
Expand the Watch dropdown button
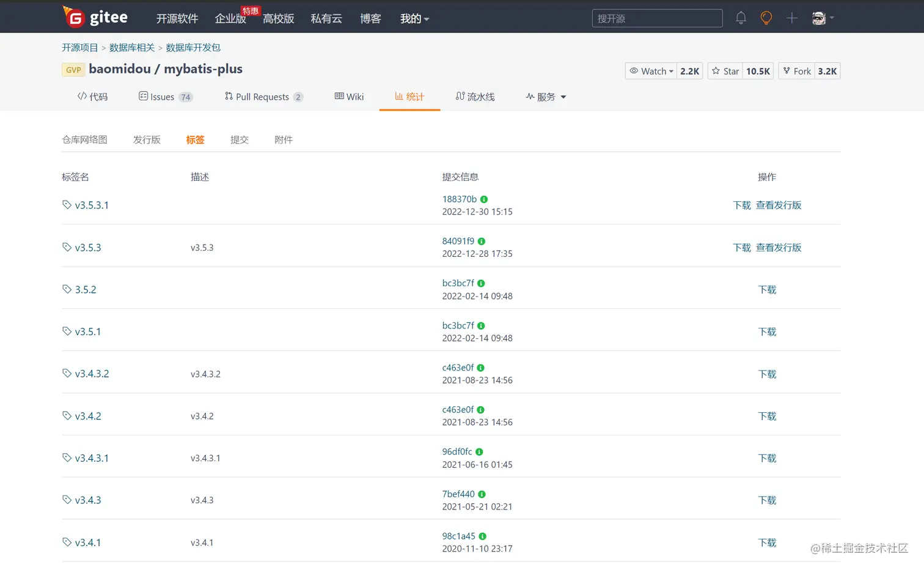(x=651, y=71)
